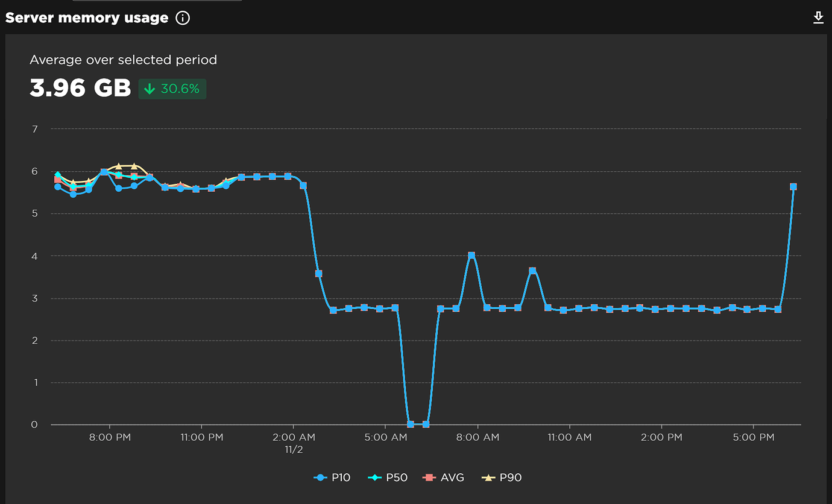Select the data point dipping to zero
Image resolution: width=832 pixels, height=504 pixels.
(x=409, y=424)
